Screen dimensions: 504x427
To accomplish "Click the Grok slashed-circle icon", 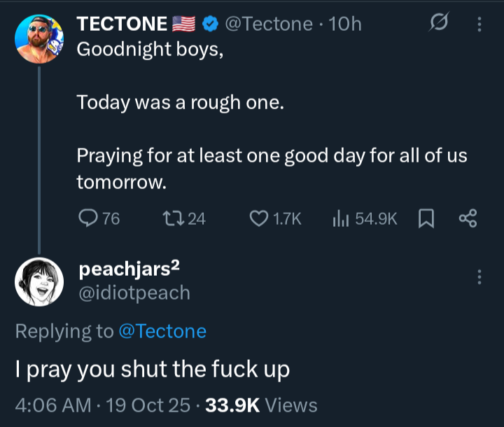I will coord(439,24).
